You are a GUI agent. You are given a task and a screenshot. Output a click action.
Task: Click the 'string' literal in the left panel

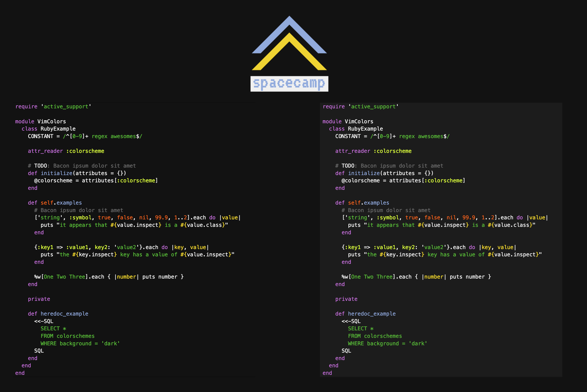[x=50, y=218]
